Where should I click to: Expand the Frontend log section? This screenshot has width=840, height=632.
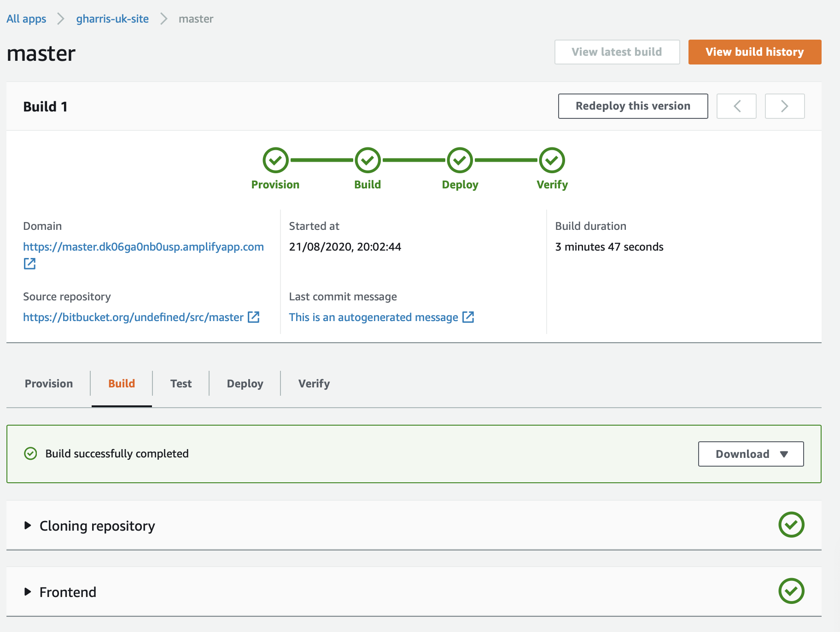point(28,592)
